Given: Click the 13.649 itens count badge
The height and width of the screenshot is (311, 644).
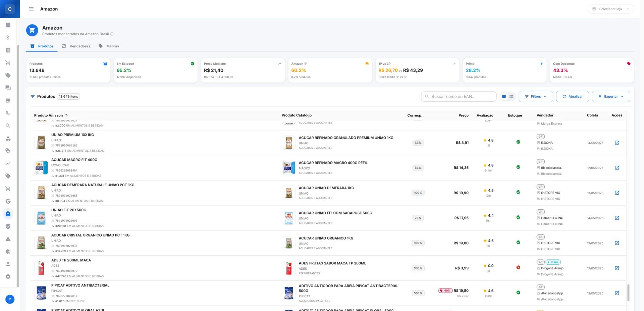Looking at the screenshot, I should 68,97.
